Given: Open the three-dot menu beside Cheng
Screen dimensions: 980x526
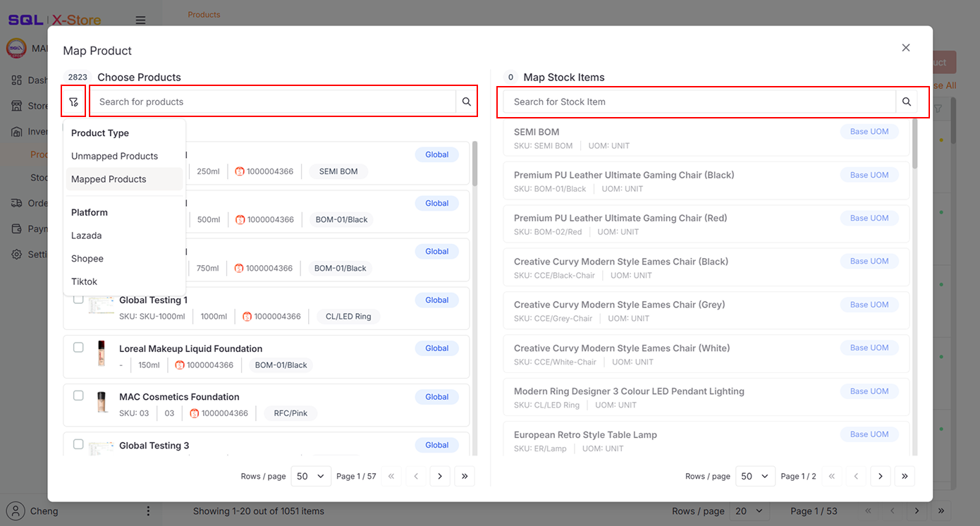Looking at the screenshot, I should point(148,511).
